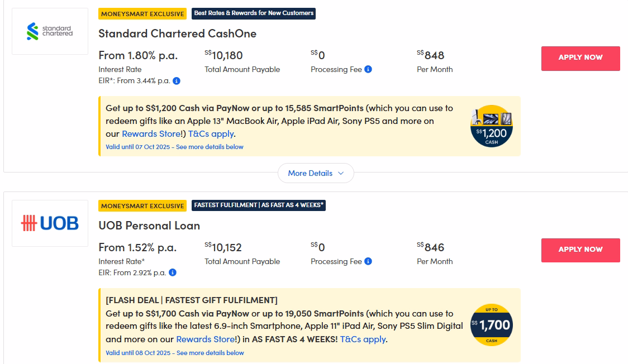The height and width of the screenshot is (364, 628).
Task: Click UOB Personal Loan title
Action: 149,226
